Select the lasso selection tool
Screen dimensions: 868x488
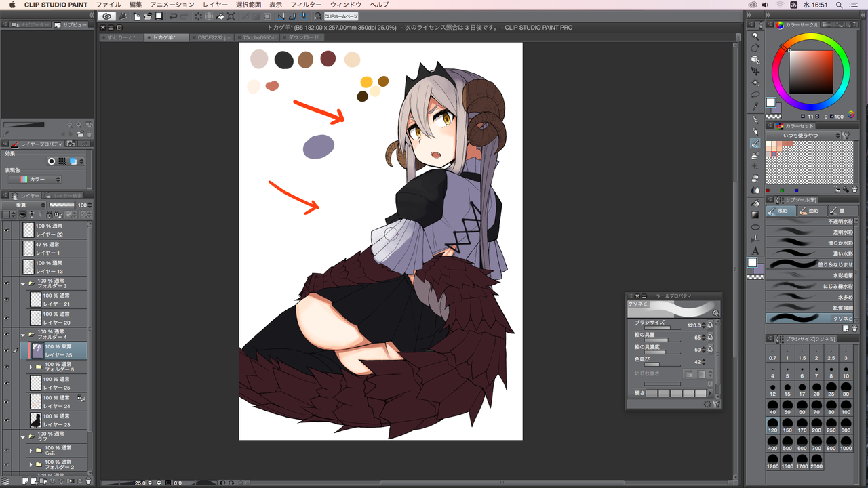coord(755,94)
